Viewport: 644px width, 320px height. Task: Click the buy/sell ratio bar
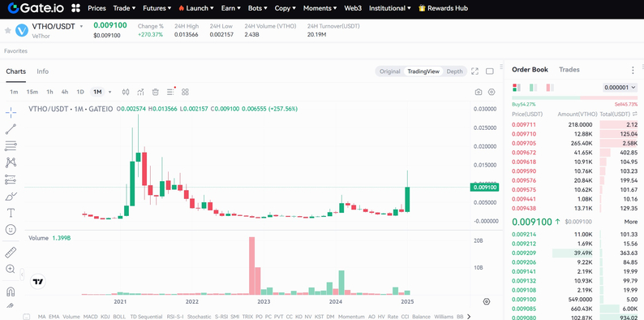[574, 98]
